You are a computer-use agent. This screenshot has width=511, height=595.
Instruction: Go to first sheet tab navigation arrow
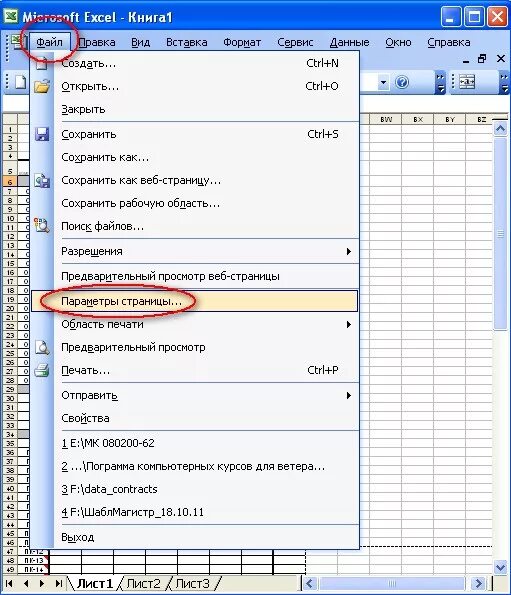point(9,583)
